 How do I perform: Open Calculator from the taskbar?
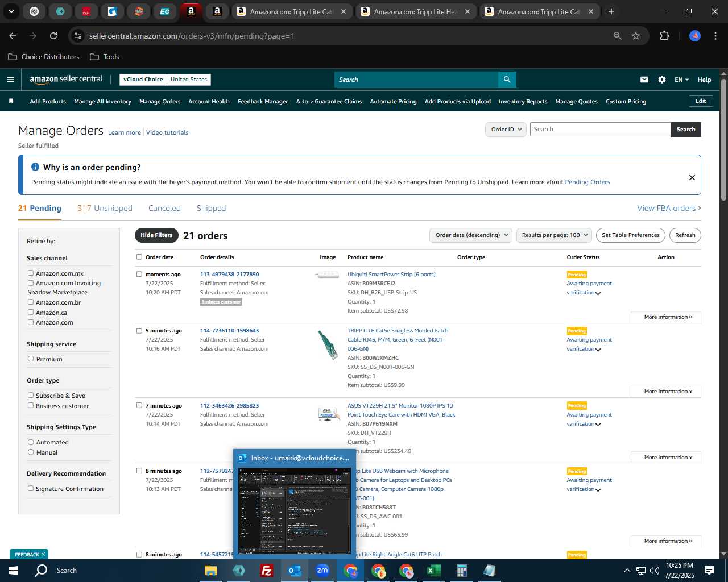coord(462,571)
